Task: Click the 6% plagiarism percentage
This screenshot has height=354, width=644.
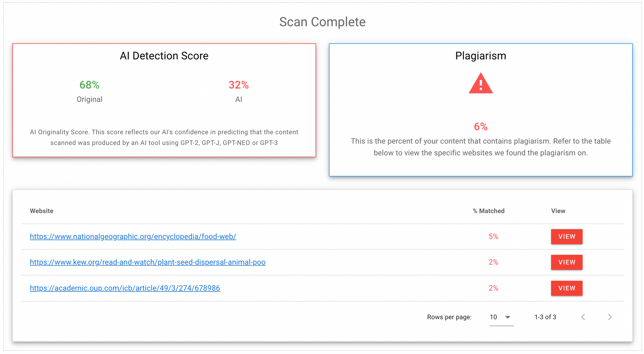Action: (x=481, y=127)
